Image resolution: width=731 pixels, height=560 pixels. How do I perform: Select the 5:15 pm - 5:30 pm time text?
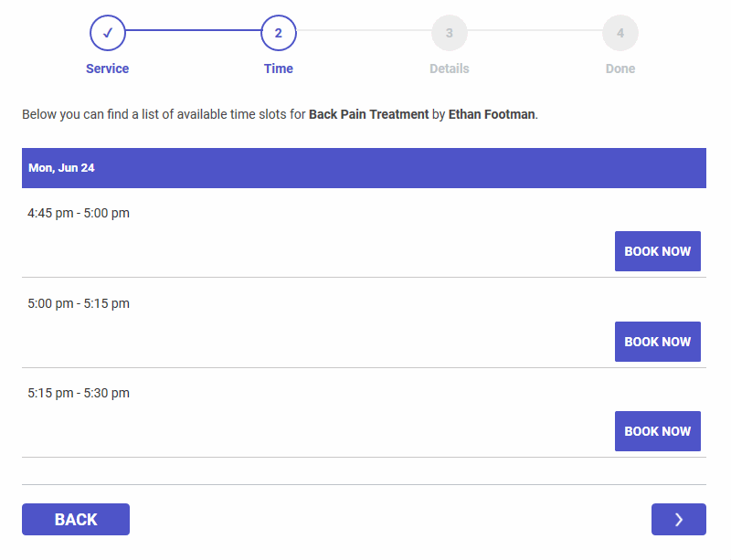click(x=78, y=393)
